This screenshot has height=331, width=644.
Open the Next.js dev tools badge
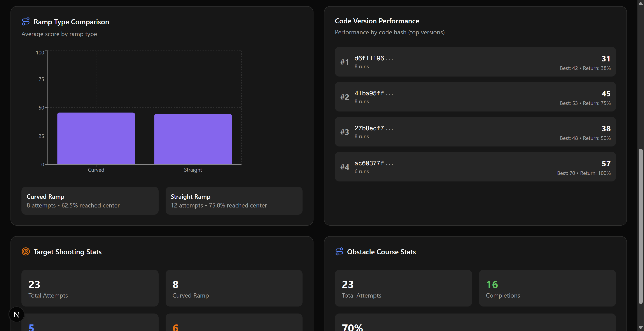coord(16,314)
